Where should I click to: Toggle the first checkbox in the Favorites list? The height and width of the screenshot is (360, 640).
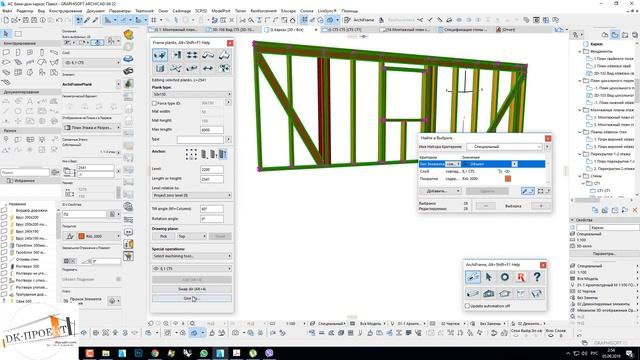4,211
